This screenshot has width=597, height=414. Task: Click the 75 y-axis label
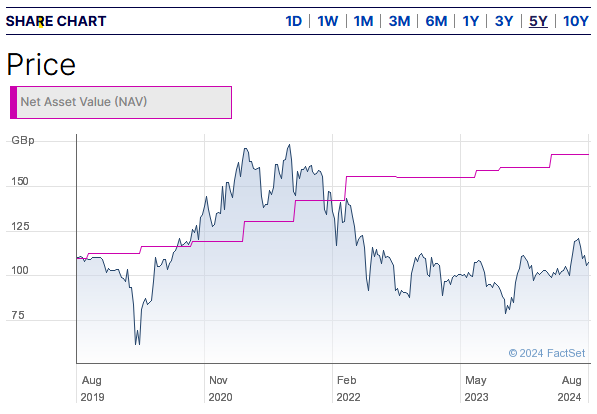(18, 315)
